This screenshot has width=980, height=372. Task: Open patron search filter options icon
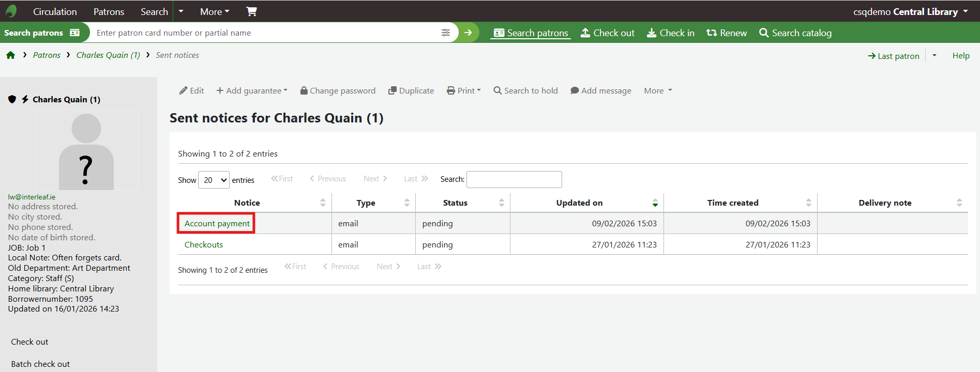pos(445,33)
